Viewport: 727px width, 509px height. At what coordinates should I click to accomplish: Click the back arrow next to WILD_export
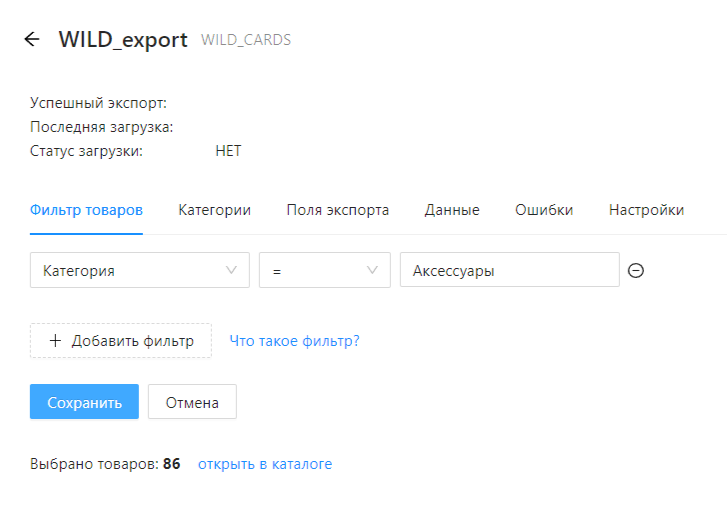[x=32, y=40]
